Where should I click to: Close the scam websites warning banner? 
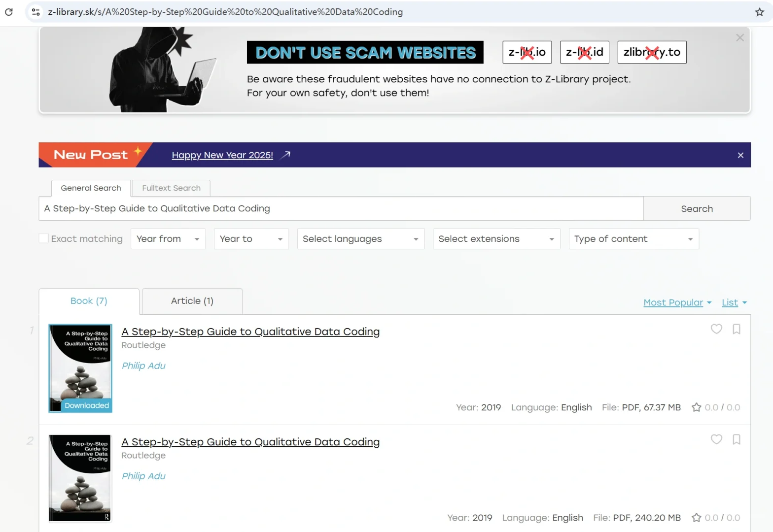740,37
